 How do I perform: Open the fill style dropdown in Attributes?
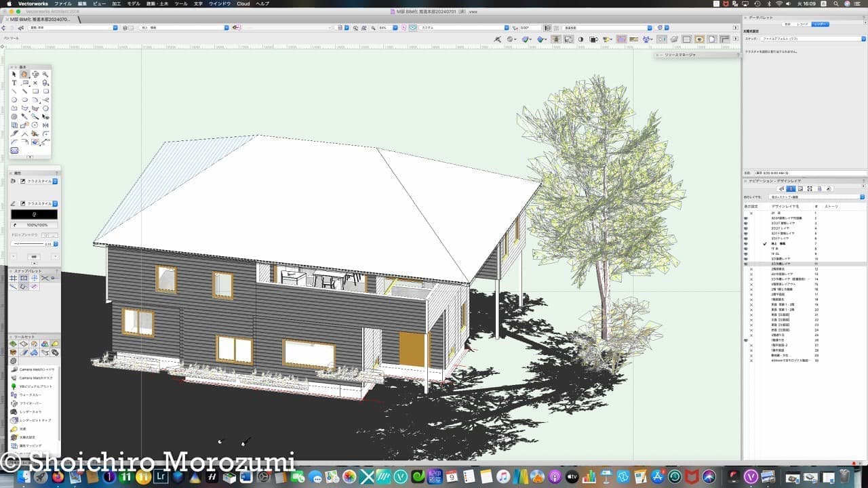click(56, 182)
